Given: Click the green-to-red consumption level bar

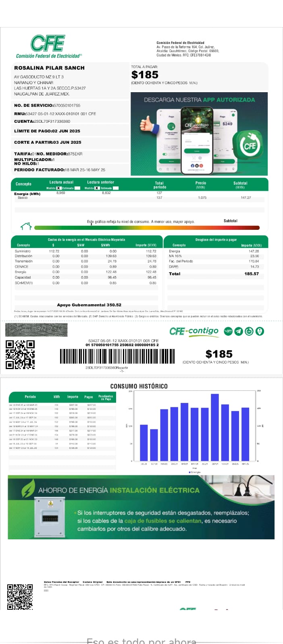Looking at the screenshot, I should tap(147, 228).
